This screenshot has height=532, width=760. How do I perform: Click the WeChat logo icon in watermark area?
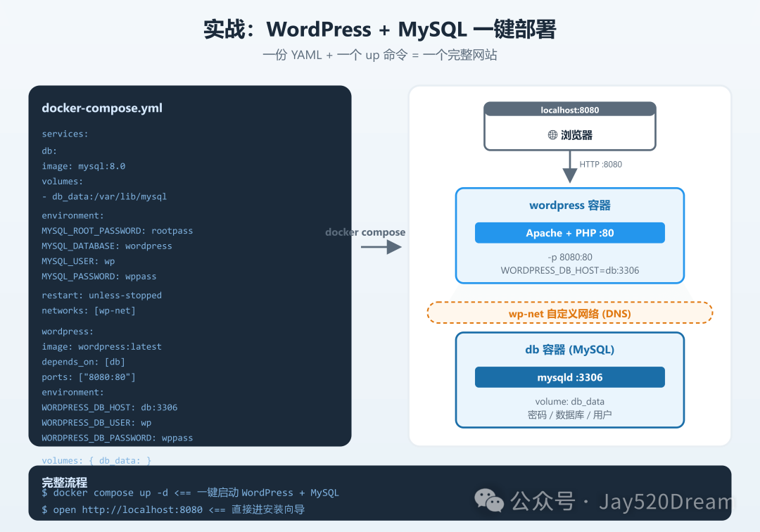click(x=489, y=500)
